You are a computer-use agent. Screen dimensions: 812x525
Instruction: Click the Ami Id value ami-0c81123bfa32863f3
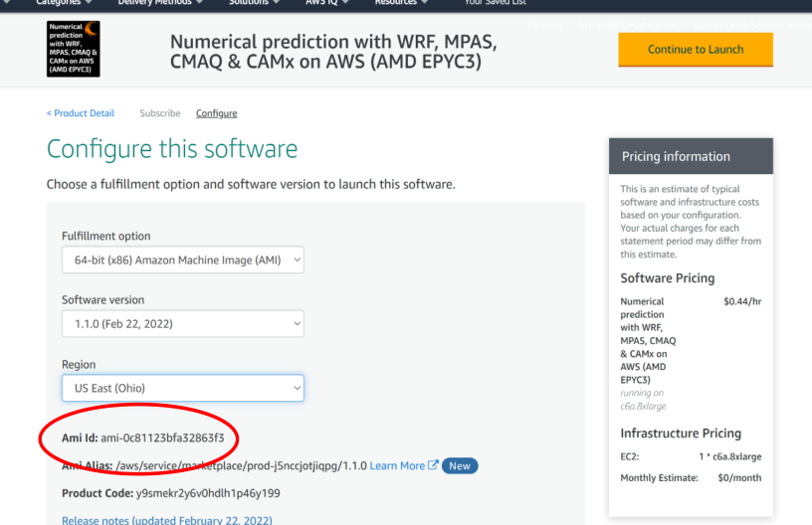pyautogui.click(x=162, y=438)
